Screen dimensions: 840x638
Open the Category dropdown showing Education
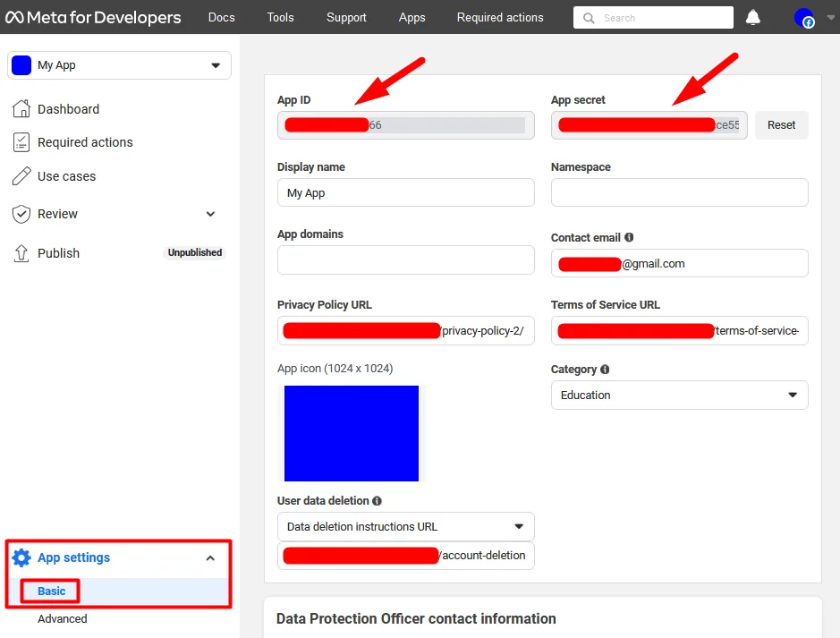tap(679, 395)
